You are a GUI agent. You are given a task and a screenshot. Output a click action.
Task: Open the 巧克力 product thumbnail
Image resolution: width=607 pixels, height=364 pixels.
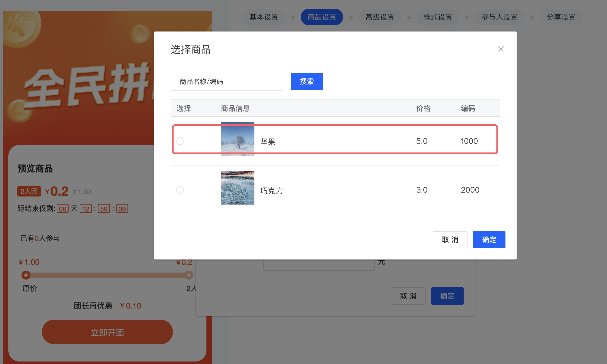(x=237, y=188)
